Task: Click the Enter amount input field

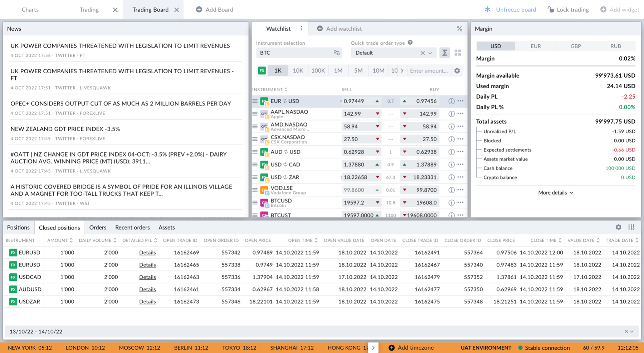Action: pos(429,70)
